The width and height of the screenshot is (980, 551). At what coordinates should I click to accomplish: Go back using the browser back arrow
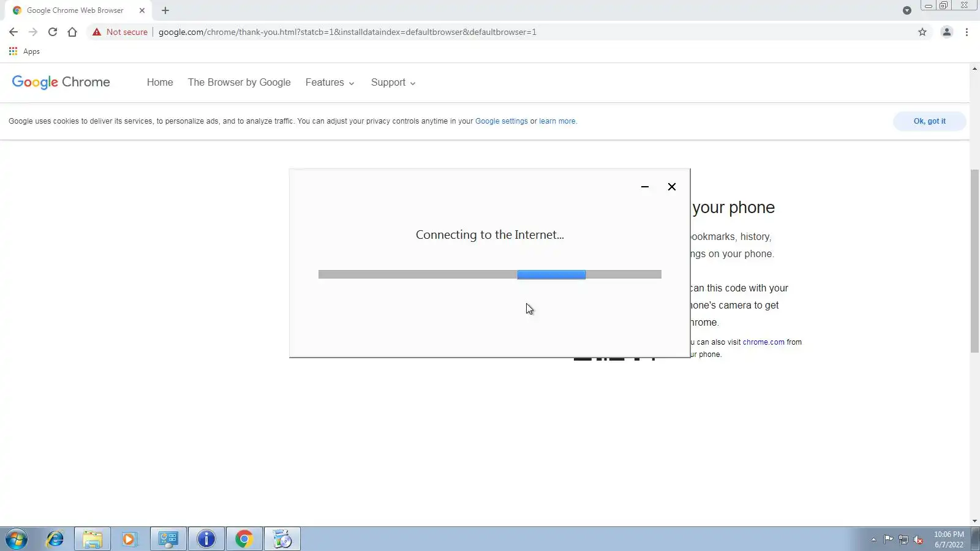[13, 32]
